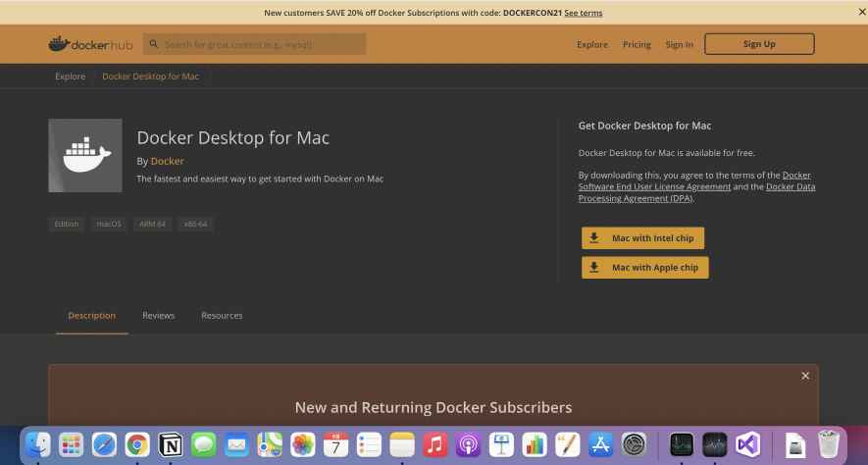
Task: Open Pages from the dock
Action: [x=568, y=444]
